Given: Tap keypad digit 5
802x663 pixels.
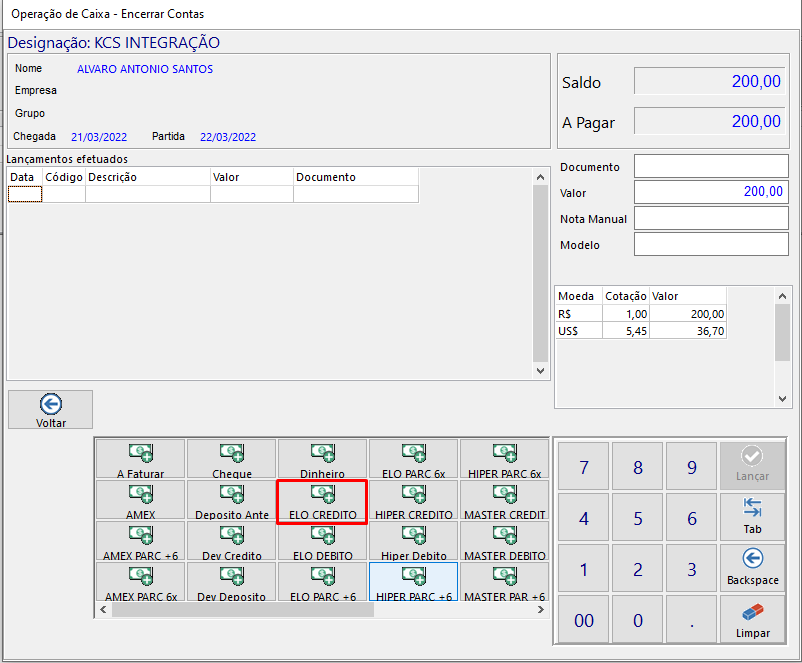Looking at the screenshot, I should point(638,517).
